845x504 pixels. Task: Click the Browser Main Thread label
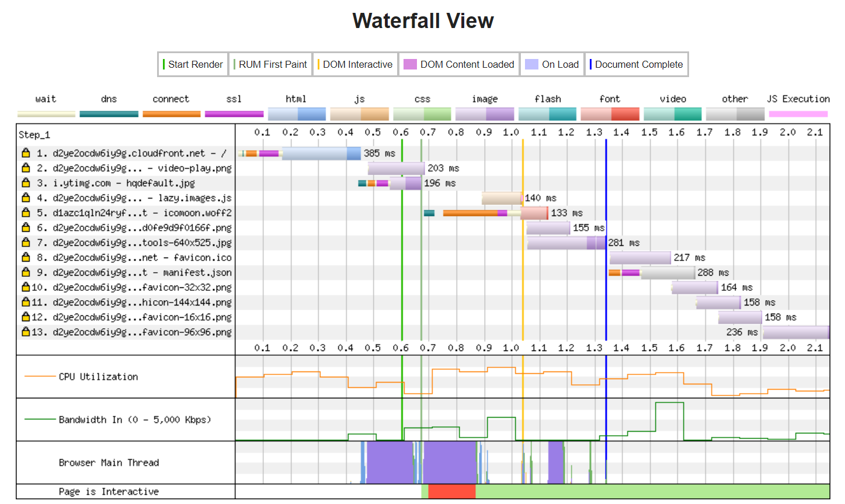click(x=109, y=463)
